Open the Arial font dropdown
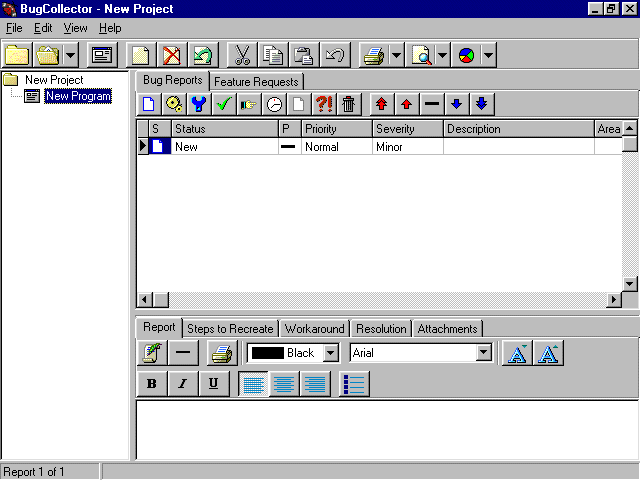Image resolution: width=640 pixels, height=480 pixels. [484, 353]
